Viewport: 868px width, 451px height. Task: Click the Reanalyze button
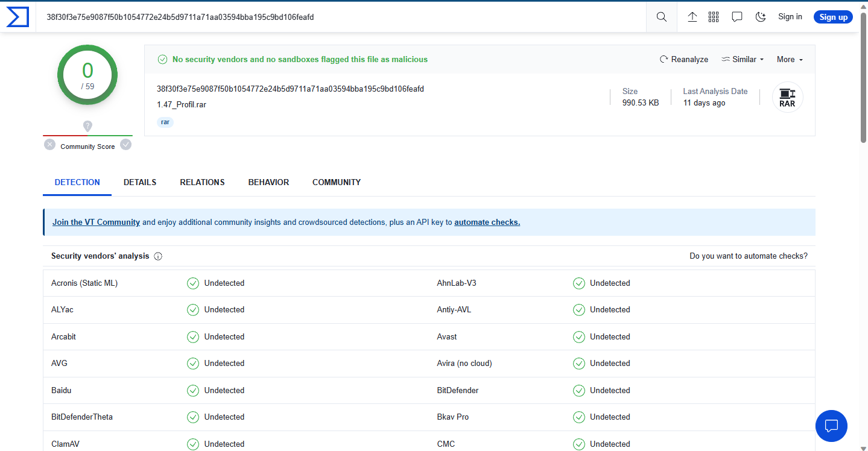pos(684,59)
